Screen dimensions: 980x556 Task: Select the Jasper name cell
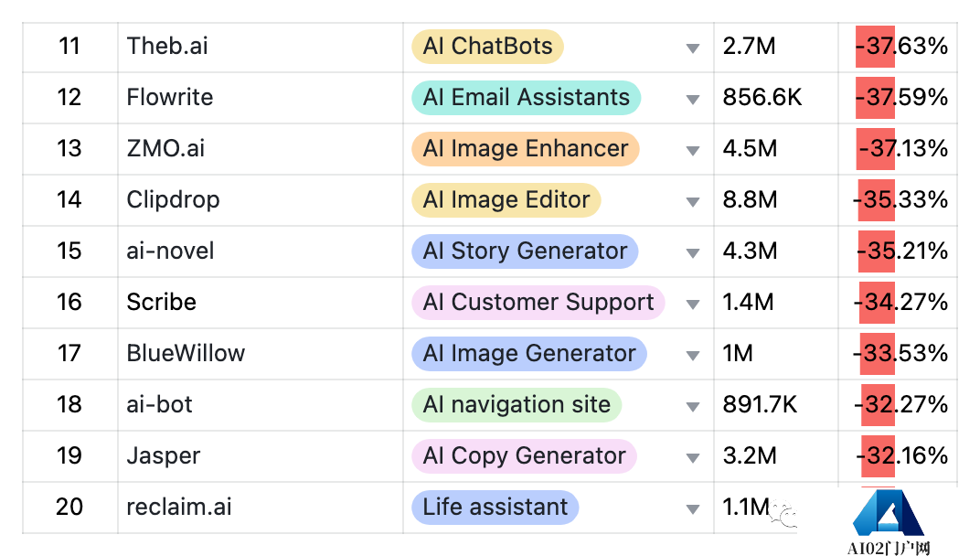[261, 457]
